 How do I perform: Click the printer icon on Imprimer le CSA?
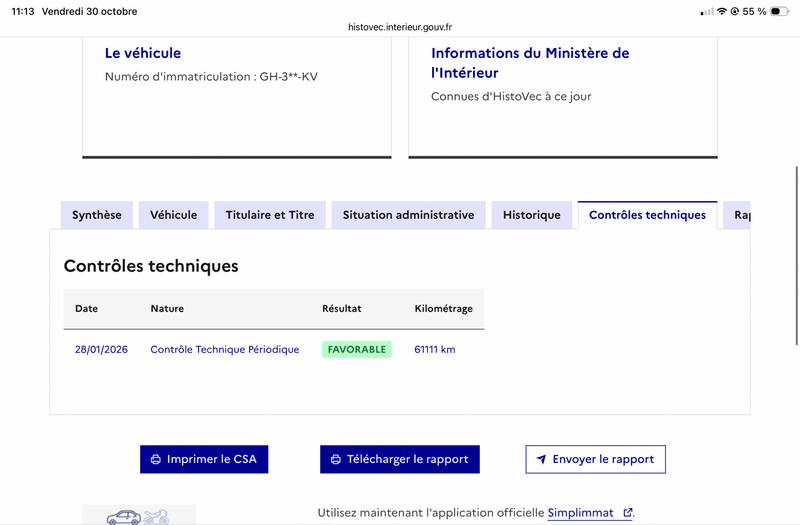(156, 459)
